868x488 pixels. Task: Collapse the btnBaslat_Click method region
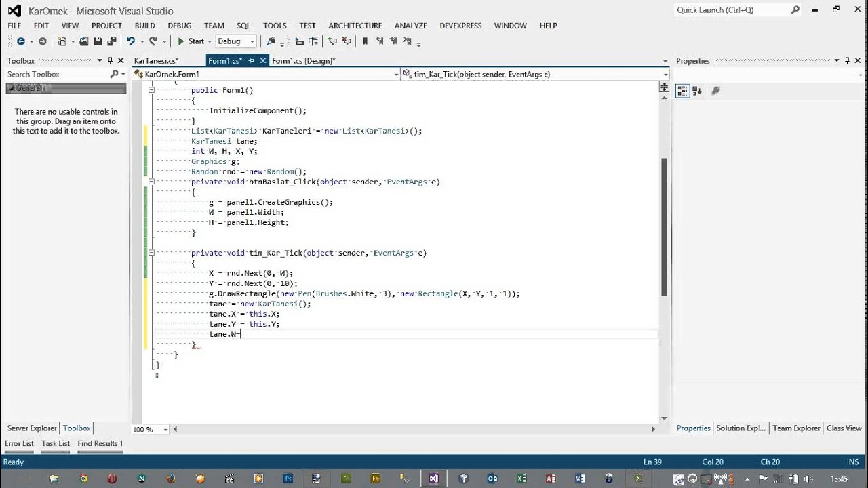[x=151, y=182]
